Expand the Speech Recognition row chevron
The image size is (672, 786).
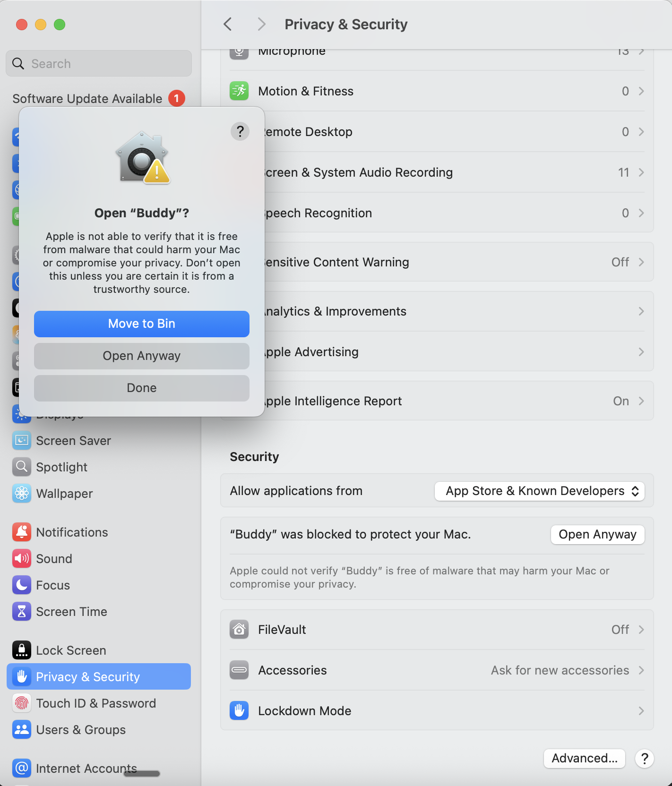pyautogui.click(x=641, y=213)
